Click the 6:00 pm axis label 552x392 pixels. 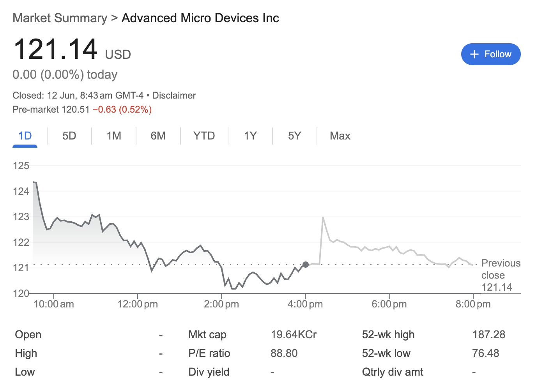[x=389, y=304]
